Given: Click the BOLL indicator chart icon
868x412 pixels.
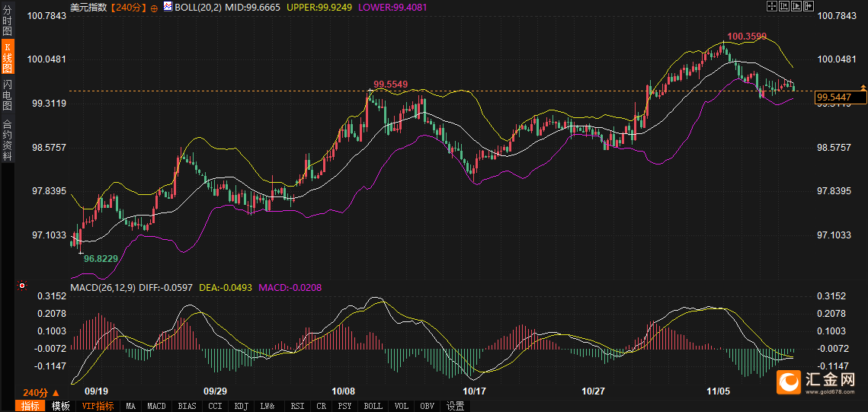Looking at the screenshot, I should [168, 7].
